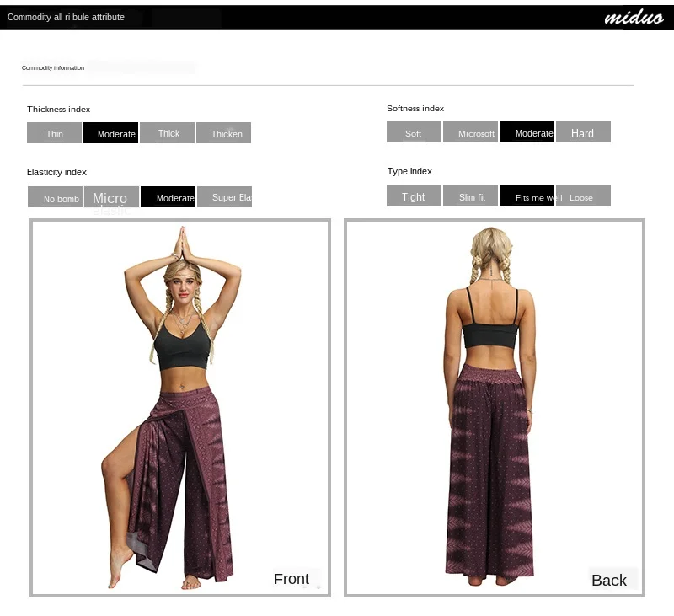Screen dimensions: 674x616
Task: Select the Microsoft softness option
Action: point(470,132)
